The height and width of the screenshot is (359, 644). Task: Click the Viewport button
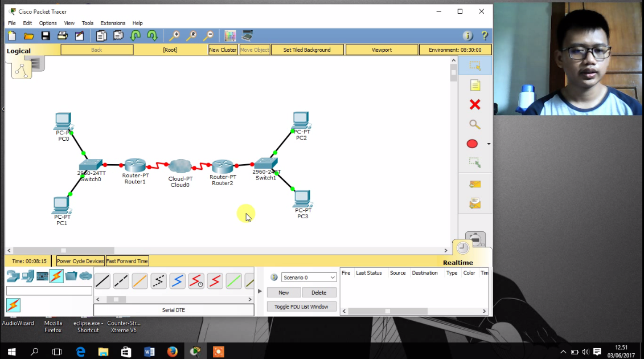pos(382,50)
